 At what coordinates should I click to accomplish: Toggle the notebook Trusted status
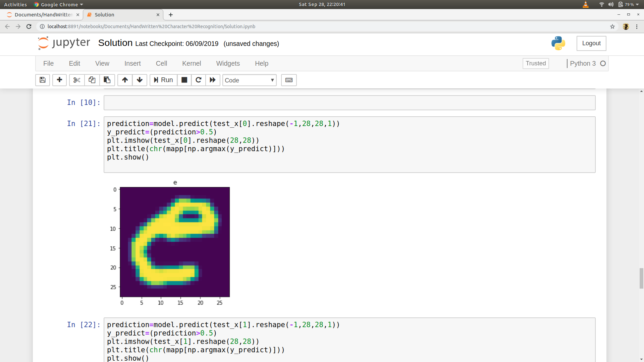[535, 63]
